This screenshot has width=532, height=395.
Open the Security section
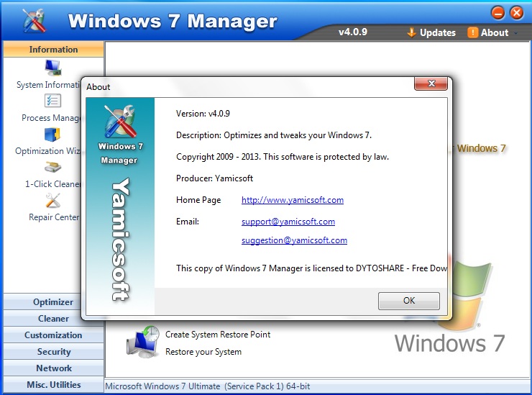point(53,352)
